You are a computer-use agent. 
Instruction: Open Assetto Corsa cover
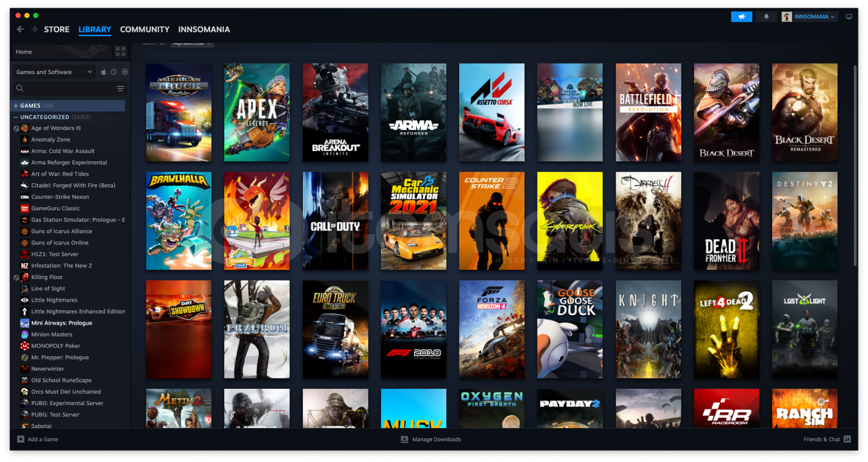tap(492, 112)
